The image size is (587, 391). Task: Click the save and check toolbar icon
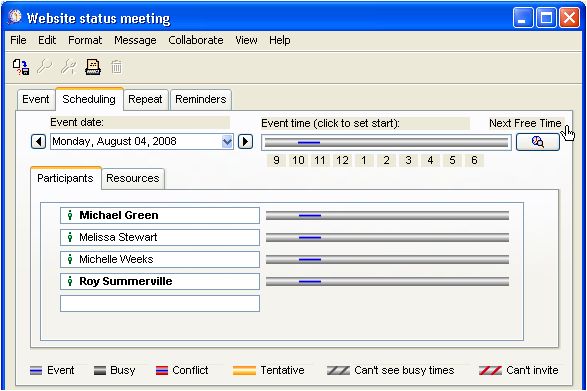coord(21,67)
